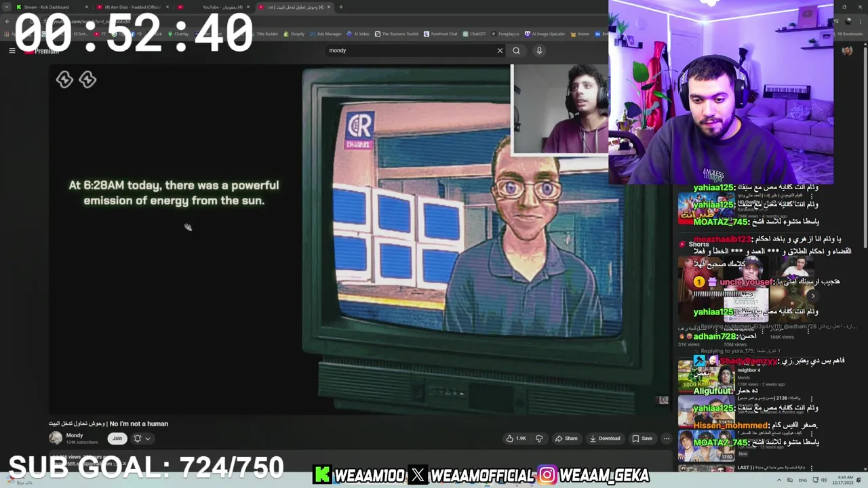The width and height of the screenshot is (868, 488).
Task: Open the Foreplay.co bookmark
Action: [x=505, y=34]
